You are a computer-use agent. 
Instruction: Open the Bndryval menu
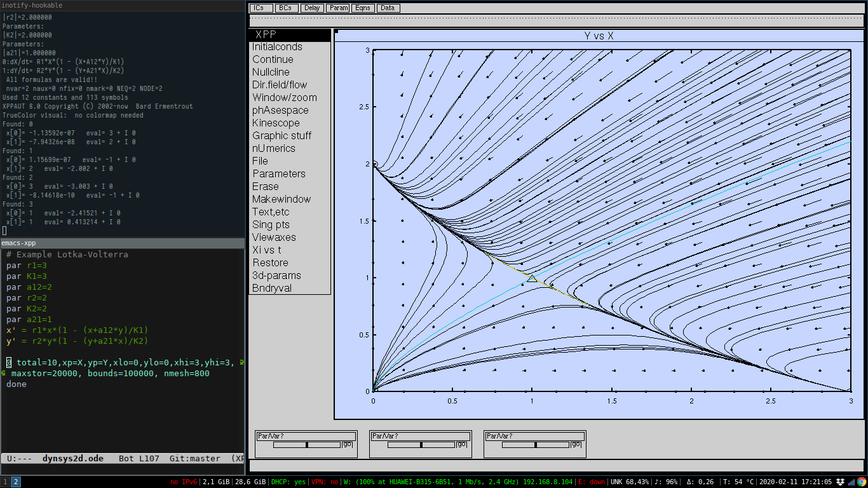click(290, 288)
